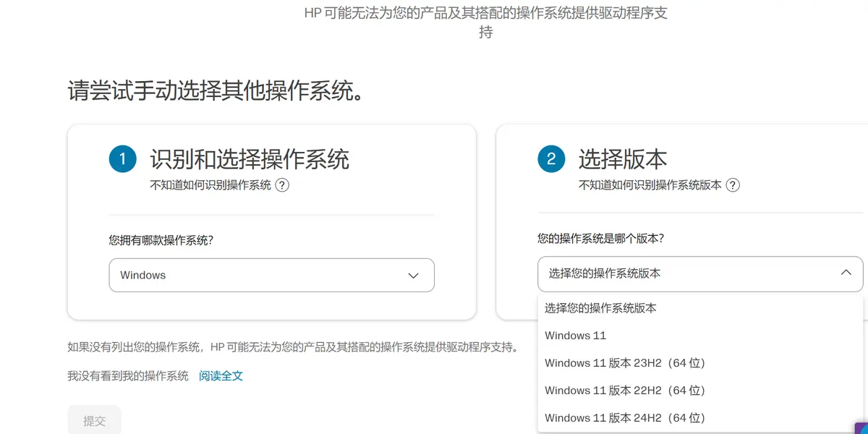Viewport: 868px width, 434px height.
Task: Select the placeholder option 选择您的操作系统版本 in the list
Action: point(700,308)
